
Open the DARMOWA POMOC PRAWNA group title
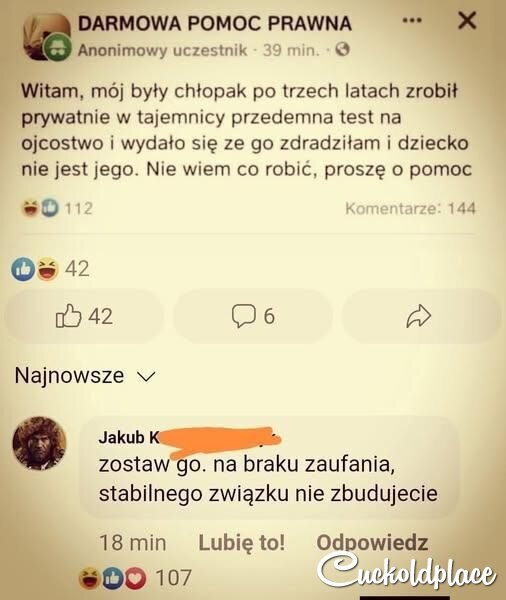coord(215,24)
